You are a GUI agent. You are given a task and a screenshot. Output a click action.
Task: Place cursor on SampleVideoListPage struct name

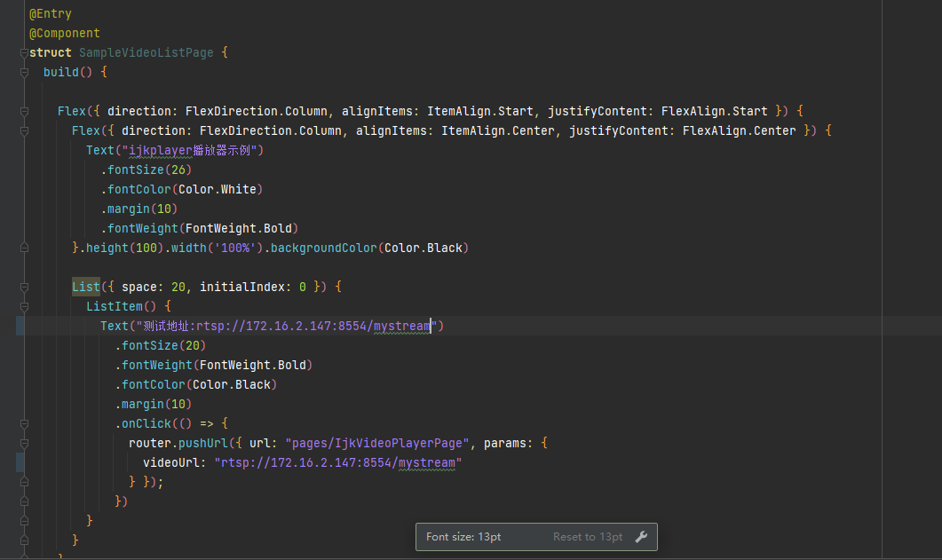point(146,53)
